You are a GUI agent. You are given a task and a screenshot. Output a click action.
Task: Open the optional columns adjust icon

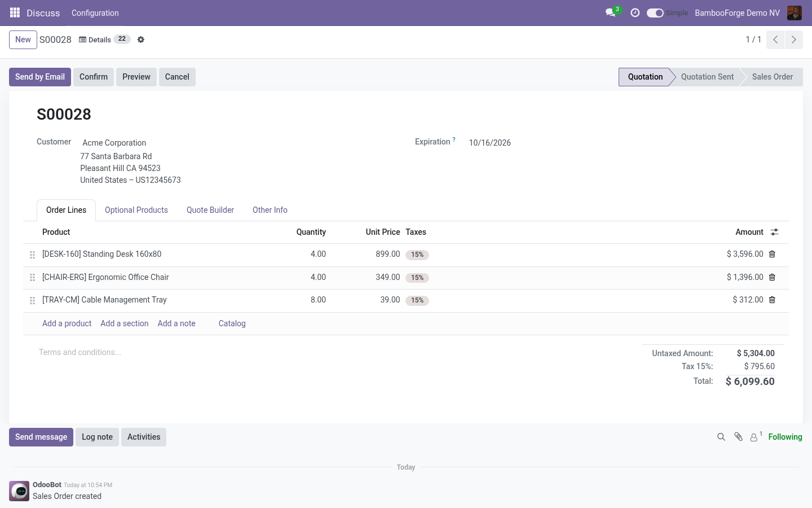[x=775, y=232]
